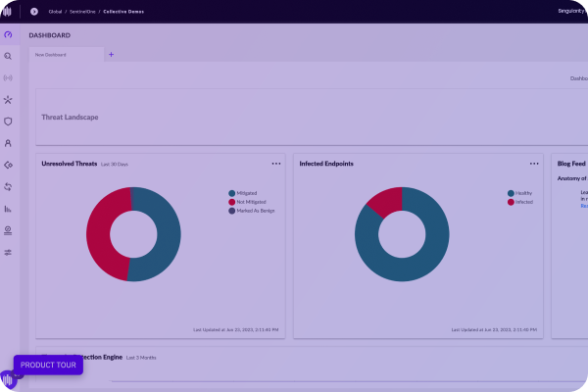
Task: Add a new dashboard tab with plus
Action: 111,55
